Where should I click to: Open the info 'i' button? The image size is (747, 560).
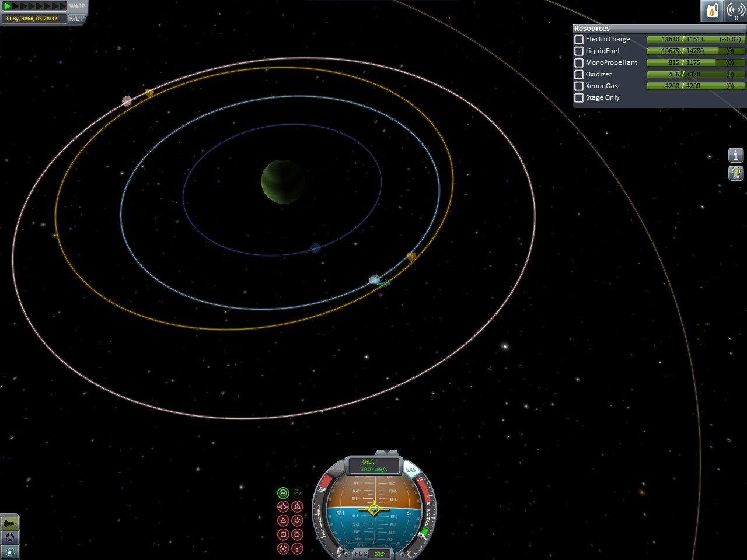click(736, 155)
